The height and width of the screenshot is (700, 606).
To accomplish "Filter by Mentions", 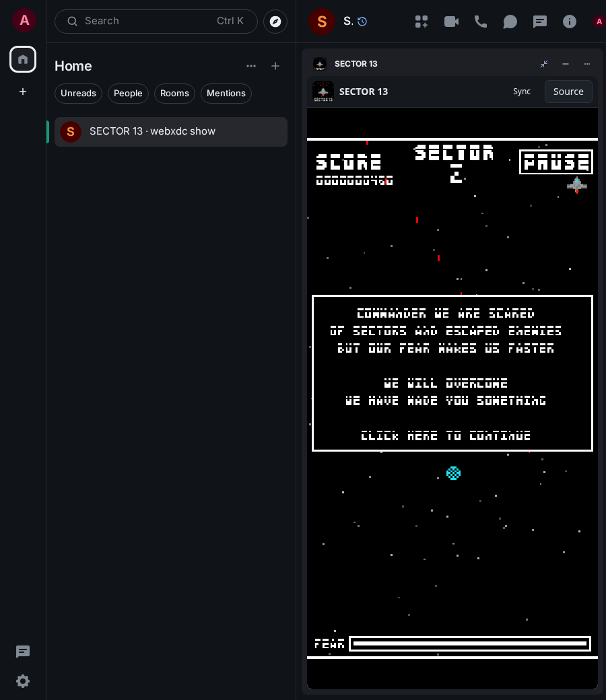I will (226, 94).
